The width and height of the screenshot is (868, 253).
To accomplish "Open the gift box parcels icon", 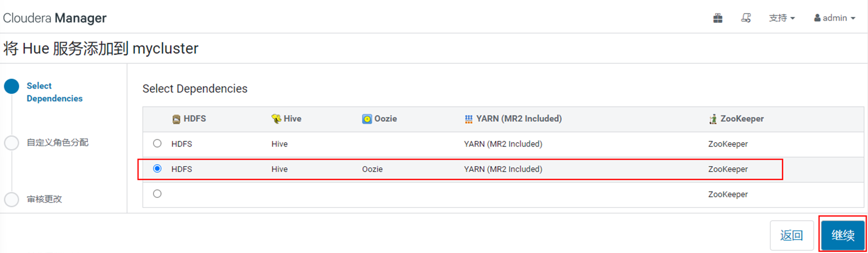I will [718, 18].
